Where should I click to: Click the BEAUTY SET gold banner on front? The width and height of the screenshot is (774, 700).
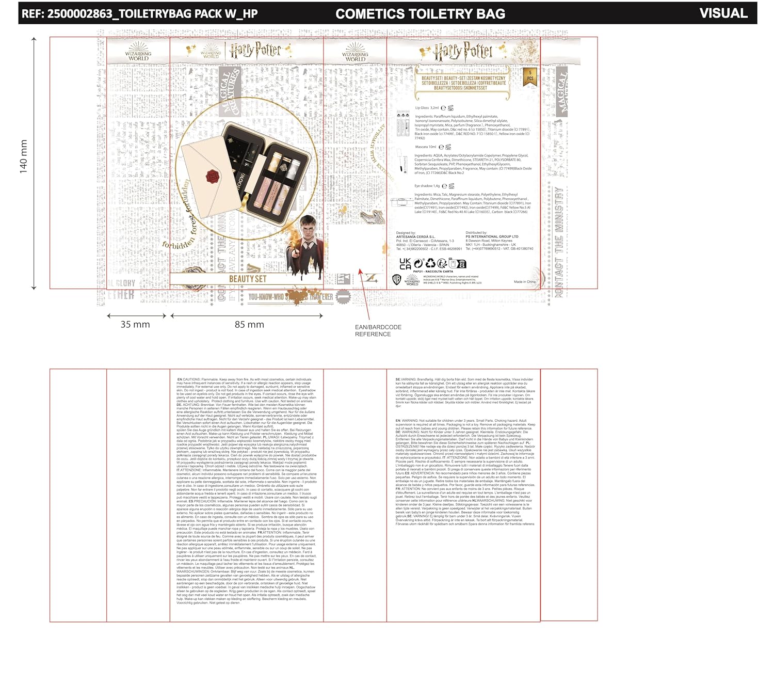point(248,279)
